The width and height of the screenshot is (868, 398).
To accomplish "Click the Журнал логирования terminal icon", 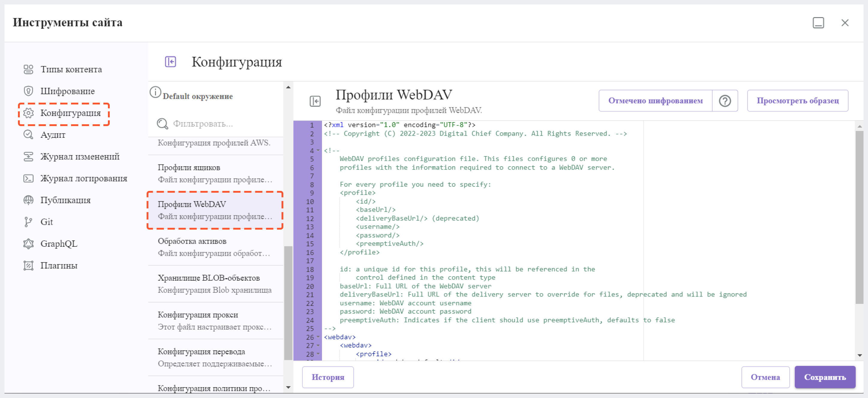I will (28, 178).
